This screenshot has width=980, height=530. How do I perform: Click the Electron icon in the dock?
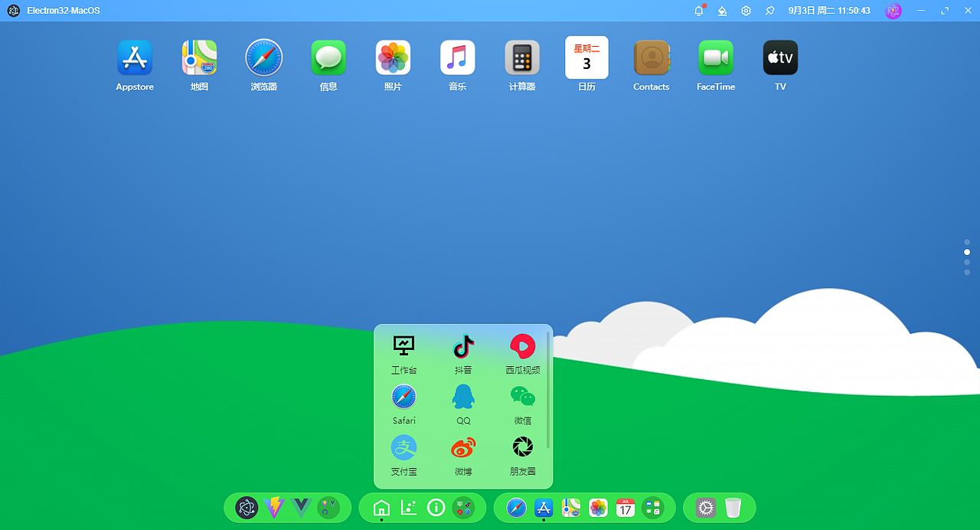click(247, 508)
